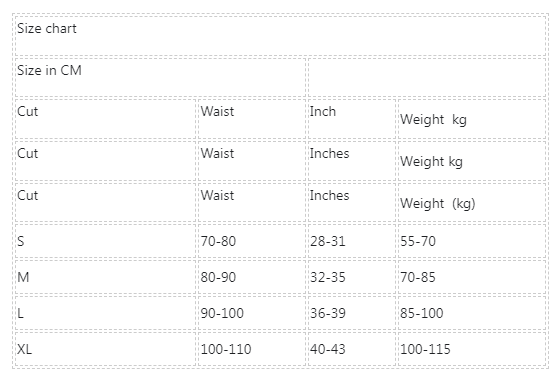Select the 100-115 weight cell
560x384 pixels.
[472, 349]
